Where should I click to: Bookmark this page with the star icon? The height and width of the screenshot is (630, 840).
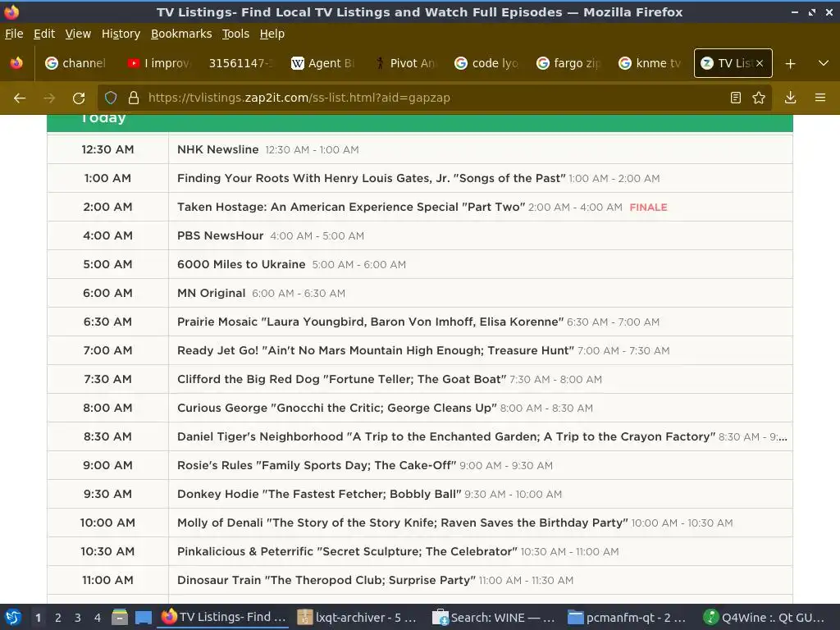pyautogui.click(x=759, y=98)
